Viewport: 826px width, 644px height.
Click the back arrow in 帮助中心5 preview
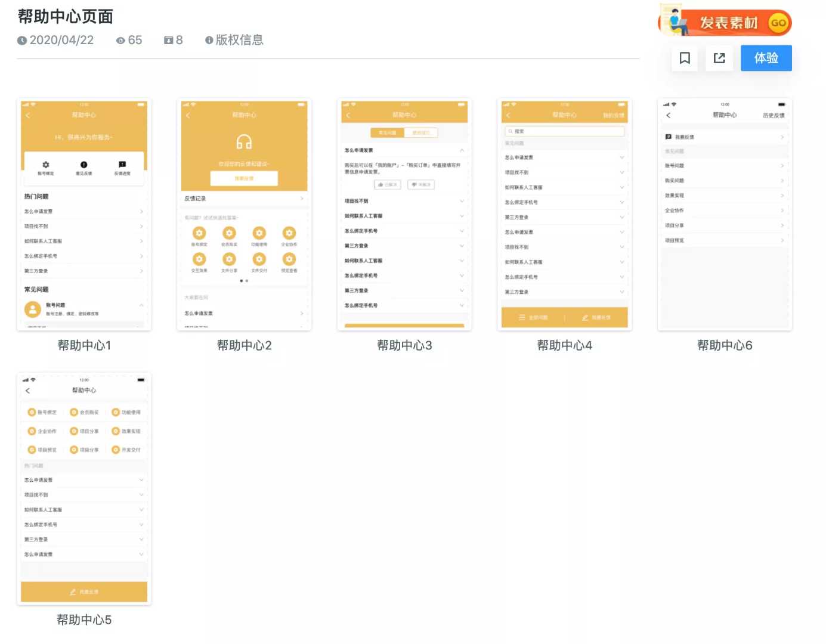click(x=27, y=391)
